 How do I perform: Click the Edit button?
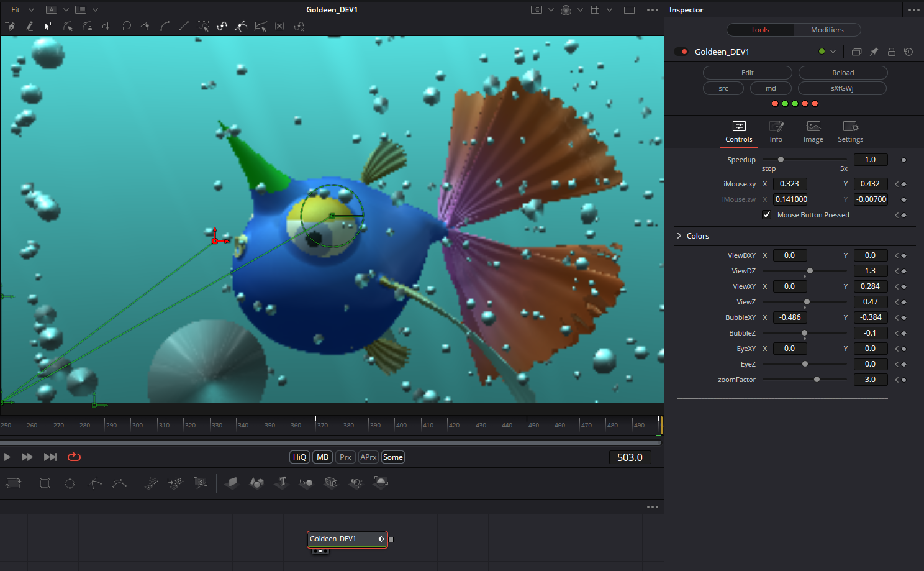748,73
